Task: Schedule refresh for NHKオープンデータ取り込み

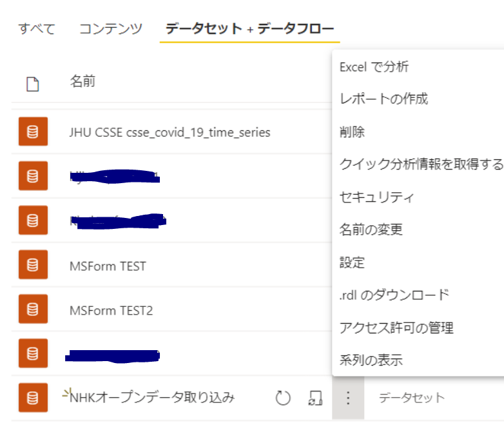Action: (x=315, y=398)
